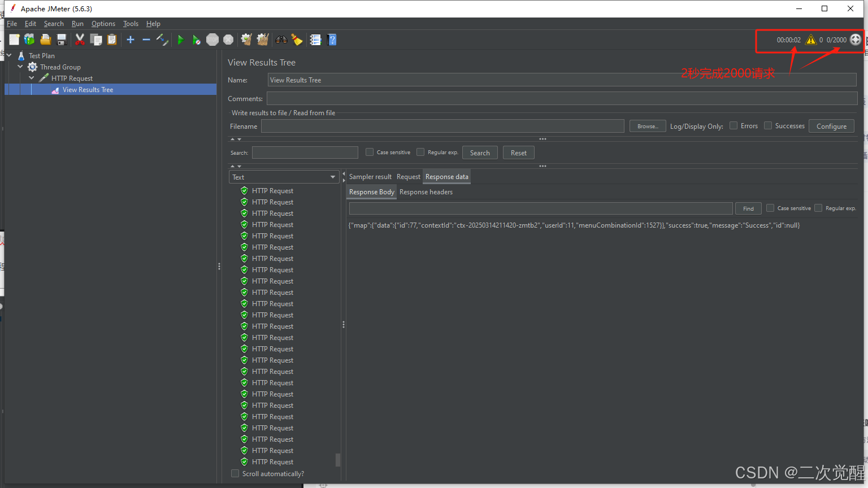
Task: Click the tree Search input field
Action: coord(305,152)
